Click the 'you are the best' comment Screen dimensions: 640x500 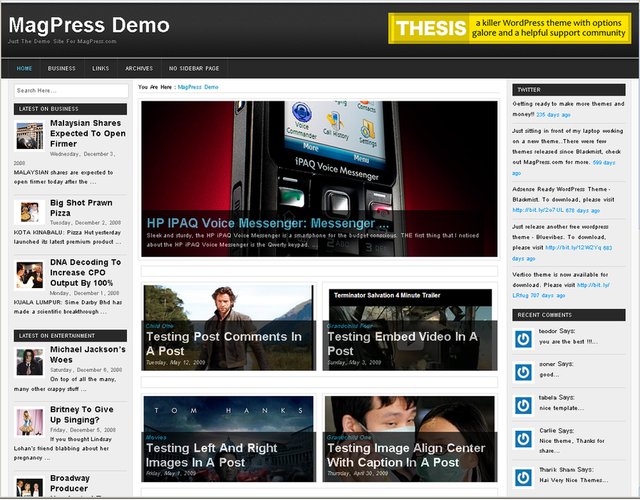click(568, 342)
